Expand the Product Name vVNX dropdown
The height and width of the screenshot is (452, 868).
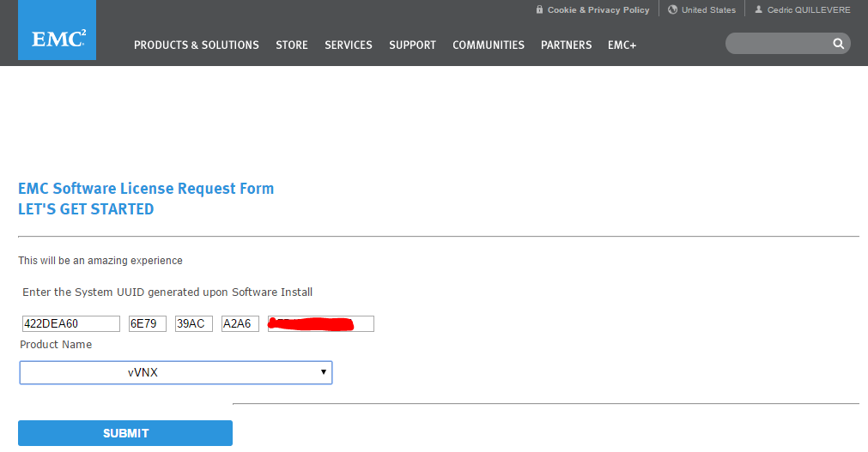(176, 372)
